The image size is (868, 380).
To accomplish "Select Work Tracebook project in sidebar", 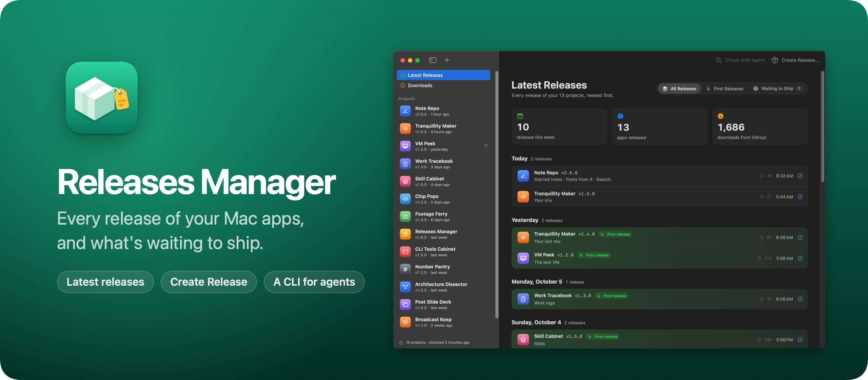I will click(443, 164).
